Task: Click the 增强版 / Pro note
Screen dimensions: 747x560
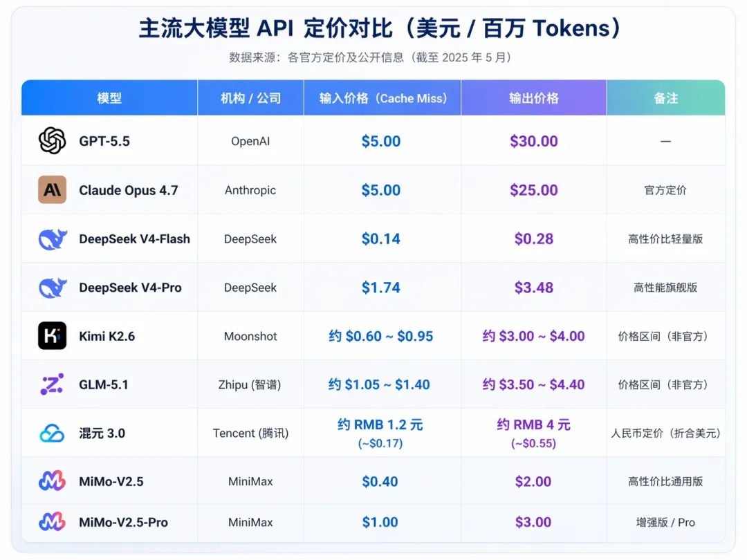Action: coord(665,523)
